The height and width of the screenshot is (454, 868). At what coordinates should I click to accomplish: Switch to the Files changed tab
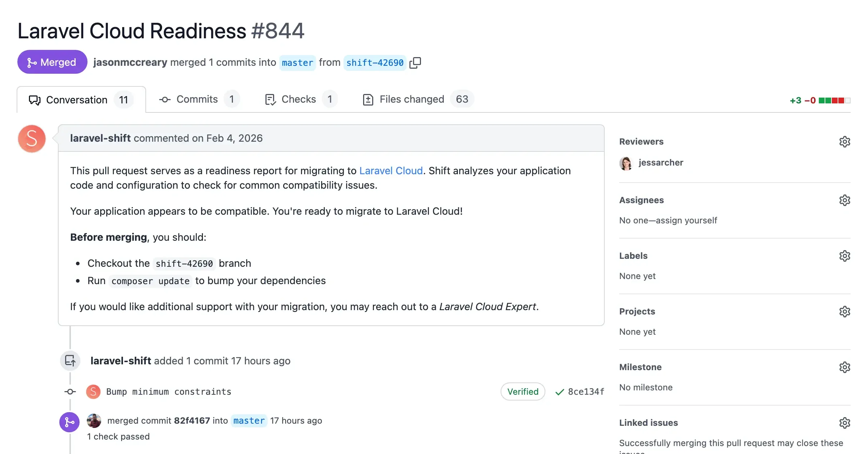coord(412,99)
